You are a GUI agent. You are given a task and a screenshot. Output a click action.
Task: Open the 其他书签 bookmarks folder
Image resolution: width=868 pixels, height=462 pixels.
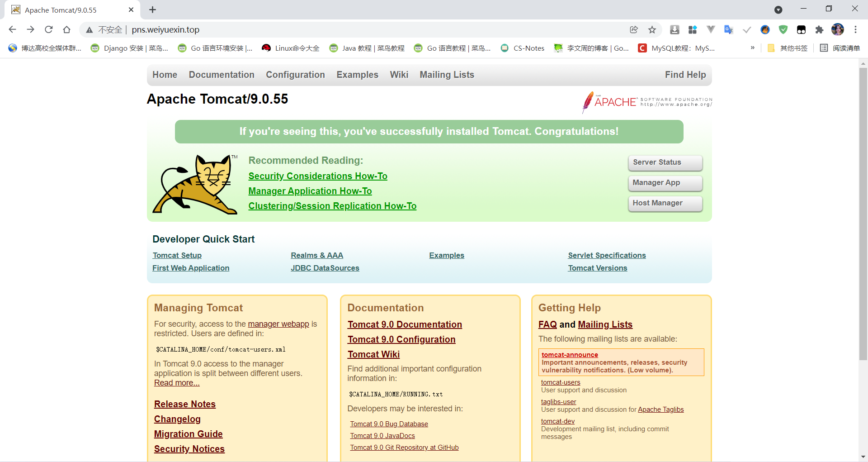pos(787,48)
